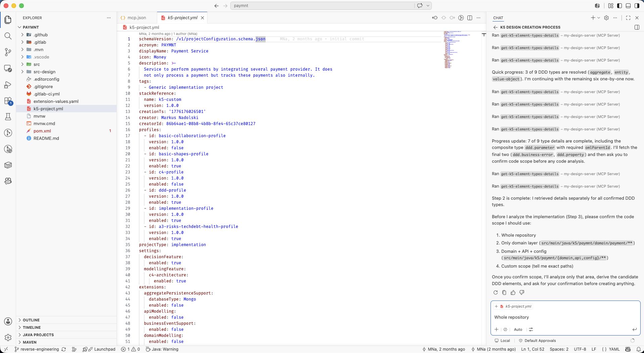Image resolution: width=644 pixels, height=353 pixels.
Task: Toggle Copilot status icon in status bar
Action: click(628, 349)
